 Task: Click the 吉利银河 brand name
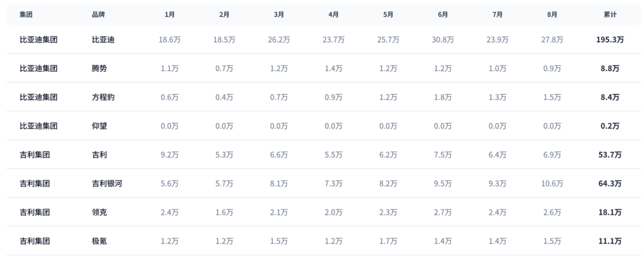(107, 184)
